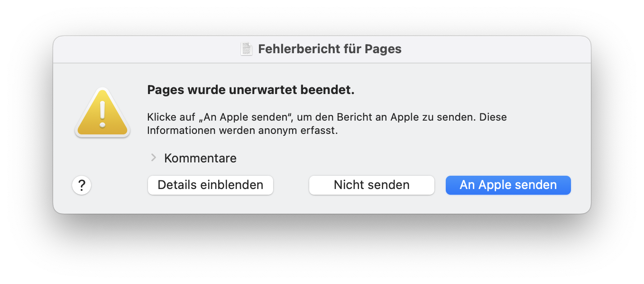
Task: Click the word Klicke starting the description
Action: (x=160, y=117)
